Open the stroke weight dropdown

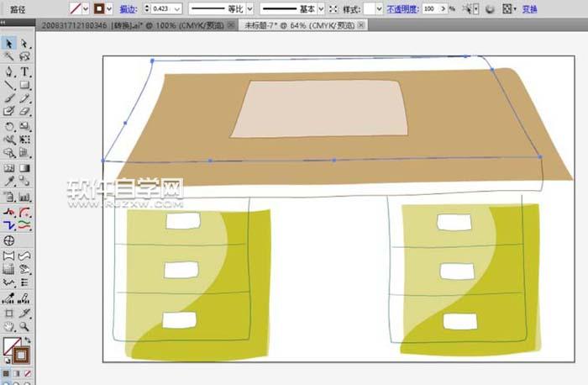[x=177, y=9]
